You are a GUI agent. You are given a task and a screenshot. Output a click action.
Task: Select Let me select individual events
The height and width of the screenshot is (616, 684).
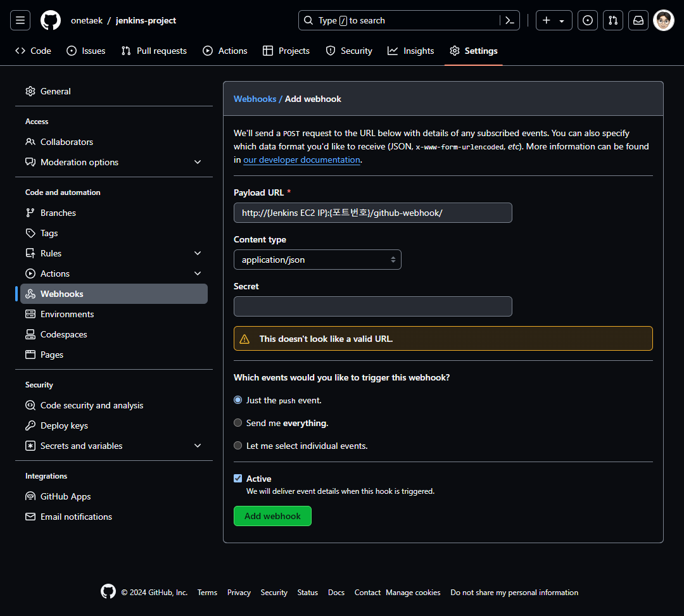[x=237, y=446]
